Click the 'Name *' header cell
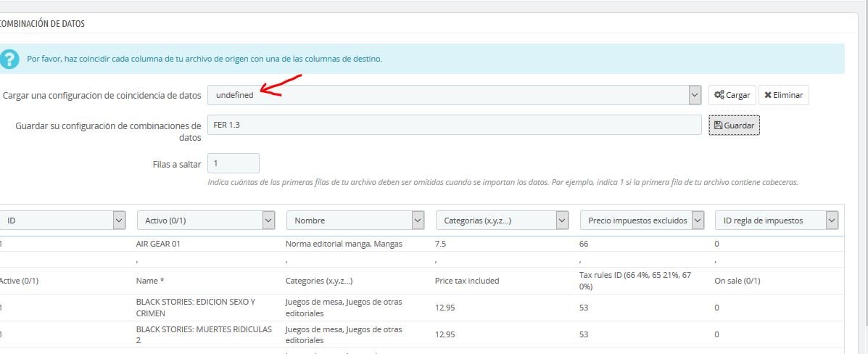The width and height of the screenshot is (868, 354). [150, 281]
